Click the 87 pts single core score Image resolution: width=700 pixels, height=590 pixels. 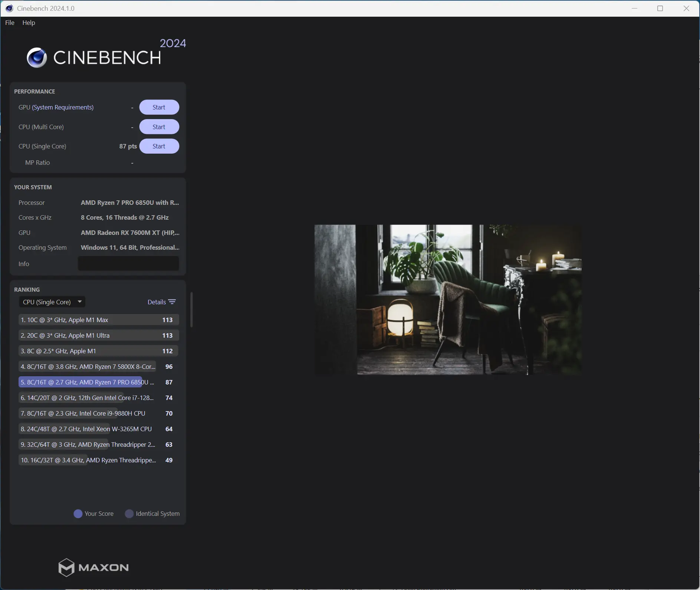[x=128, y=146]
